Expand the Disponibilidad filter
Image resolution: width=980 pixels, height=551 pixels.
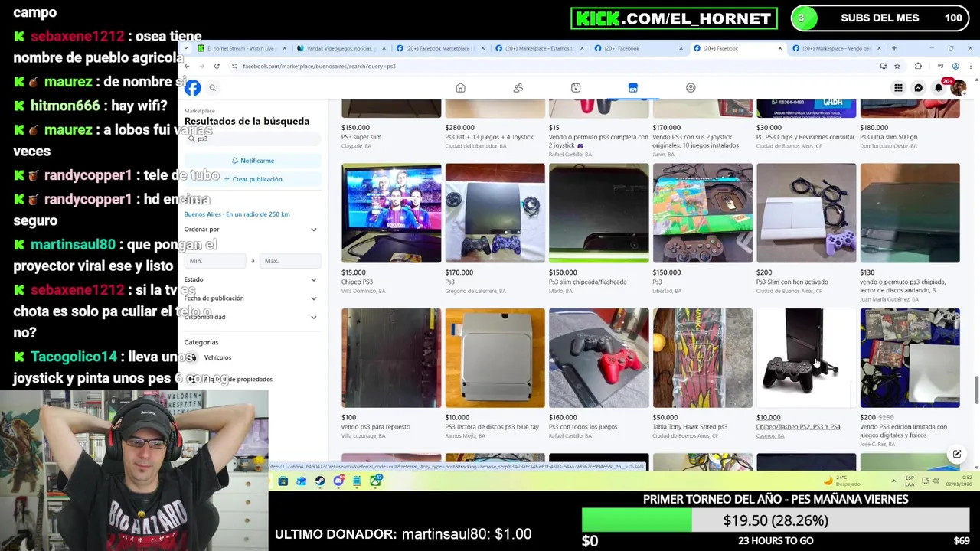[x=251, y=317]
